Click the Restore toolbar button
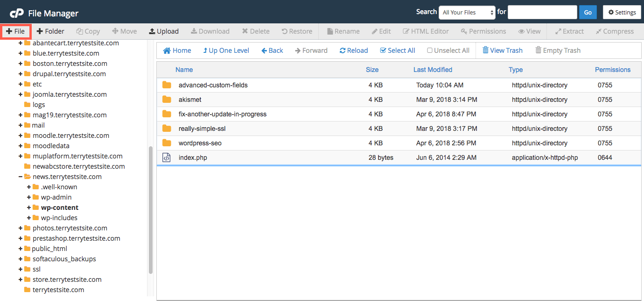 click(x=297, y=31)
